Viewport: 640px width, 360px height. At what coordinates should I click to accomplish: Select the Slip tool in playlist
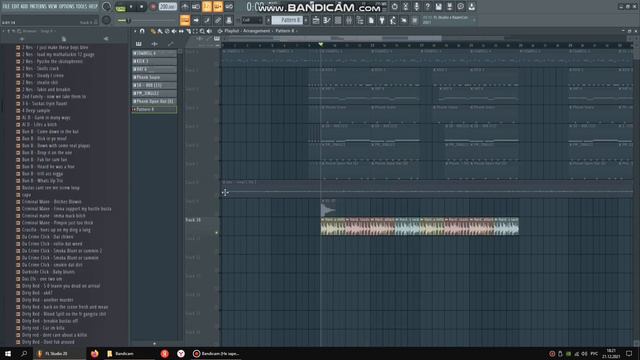point(181,31)
